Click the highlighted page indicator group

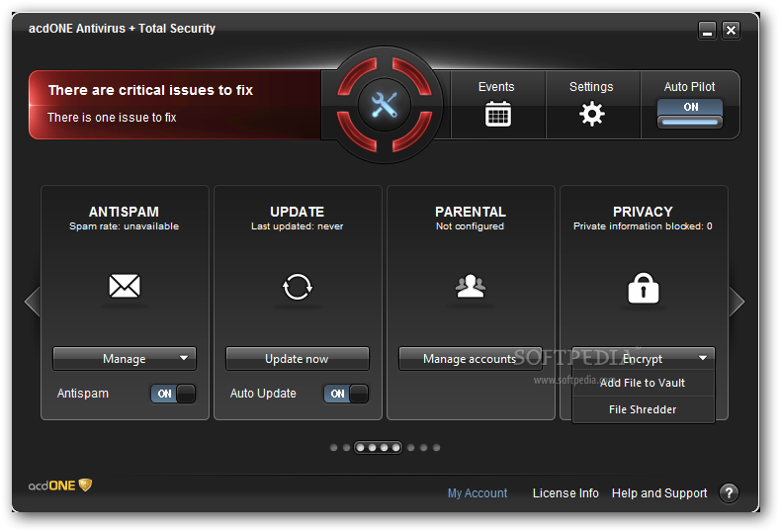point(378,448)
